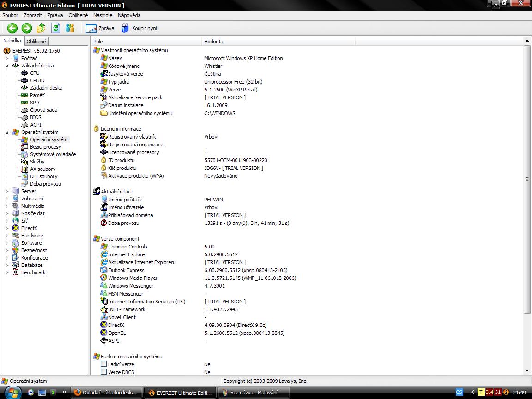Collapse the Základní deska parent node

tap(7, 66)
